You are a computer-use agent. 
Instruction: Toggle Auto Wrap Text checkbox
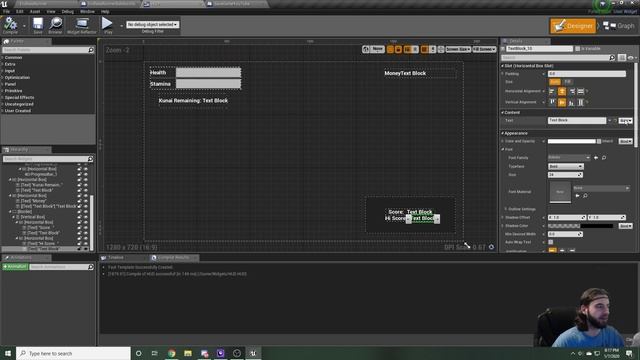pos(551,242)
